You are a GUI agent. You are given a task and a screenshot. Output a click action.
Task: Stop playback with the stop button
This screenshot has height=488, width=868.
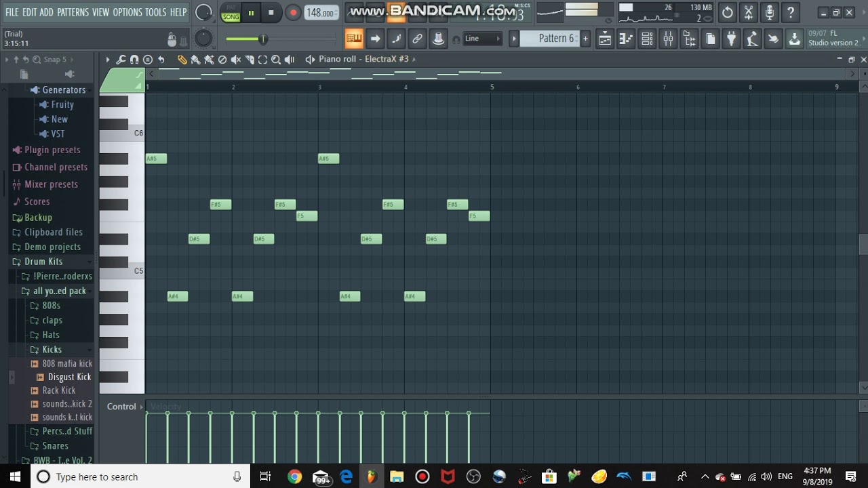(271, 12)
